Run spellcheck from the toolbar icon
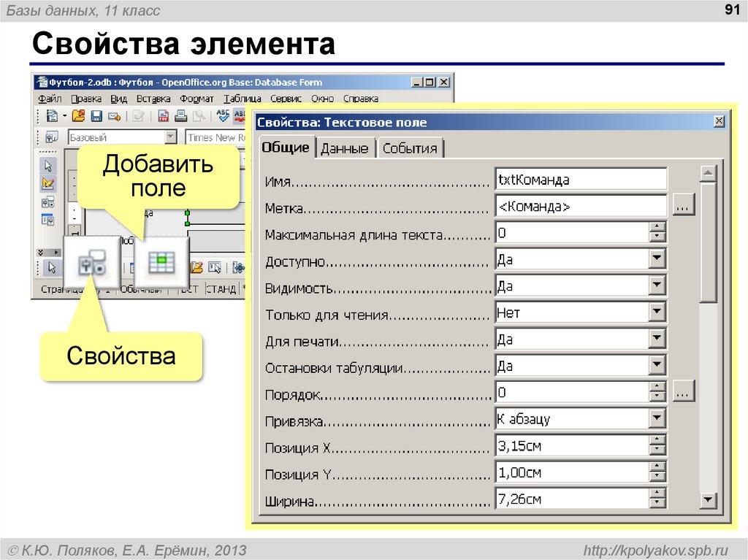 coord(223,115)
